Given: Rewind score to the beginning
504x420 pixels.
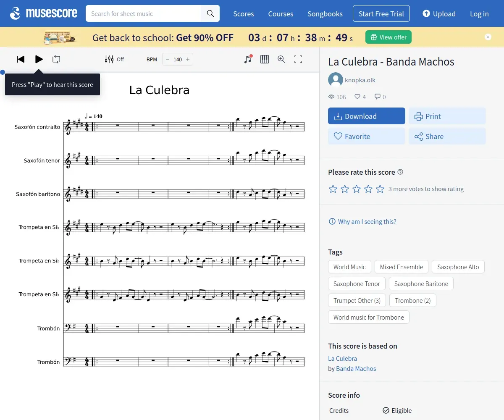Looking at the screenshot, I should click(21, 59).
